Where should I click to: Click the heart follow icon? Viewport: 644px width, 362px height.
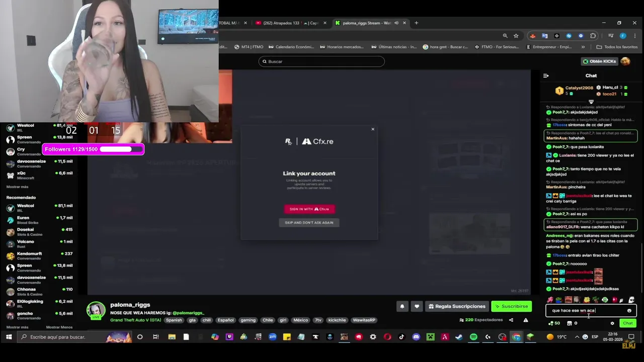[x=417, y=306]
